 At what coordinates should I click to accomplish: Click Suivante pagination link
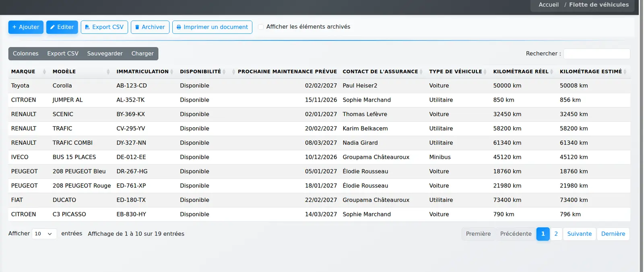pyautogui.click(x=579, y=234)
